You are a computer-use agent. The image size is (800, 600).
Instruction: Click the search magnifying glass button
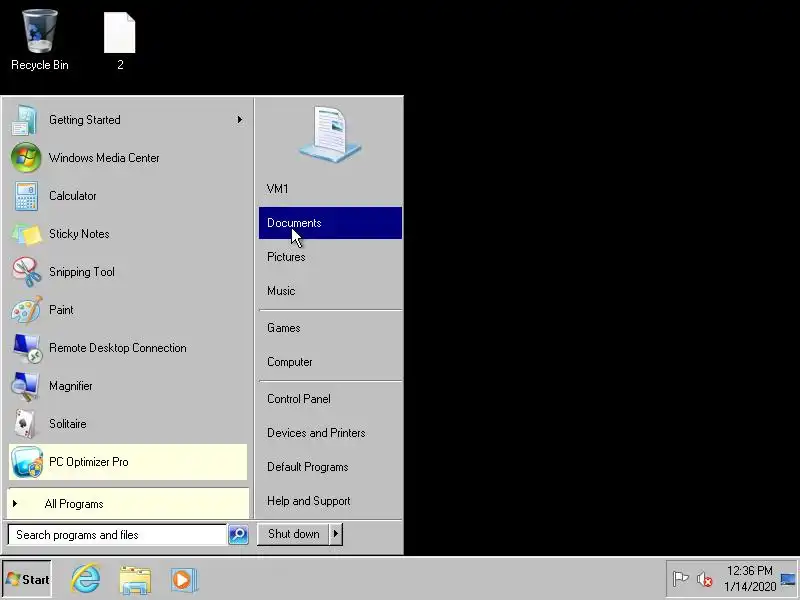tap(238, 534)
